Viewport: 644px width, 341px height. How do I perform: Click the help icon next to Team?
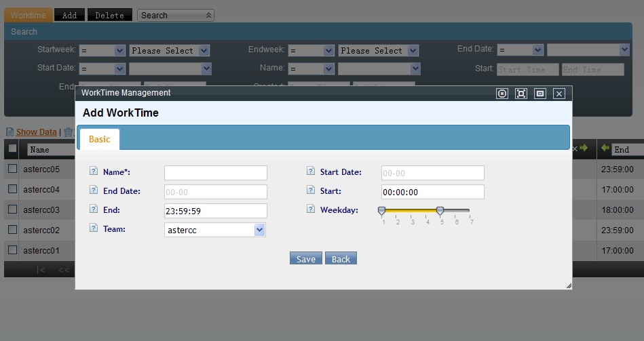point(94,229)
